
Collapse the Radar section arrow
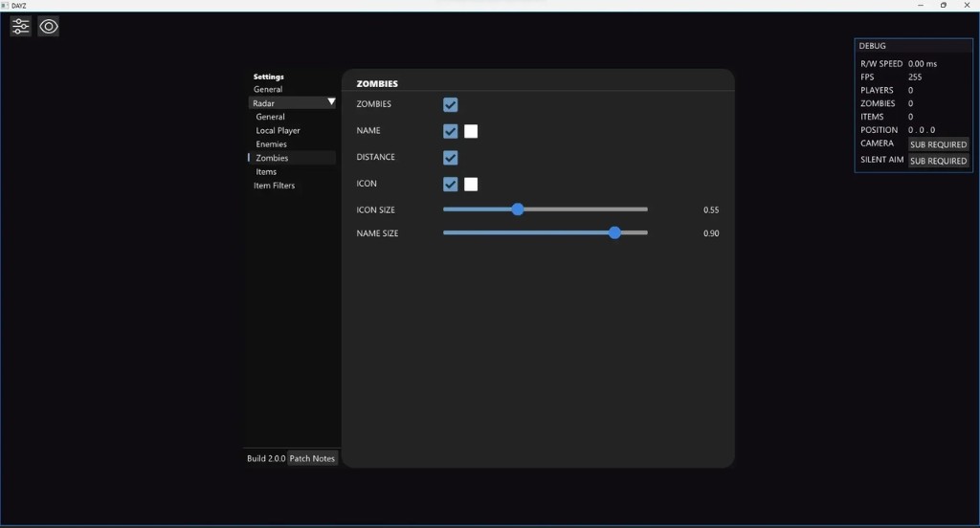[331, 102]
